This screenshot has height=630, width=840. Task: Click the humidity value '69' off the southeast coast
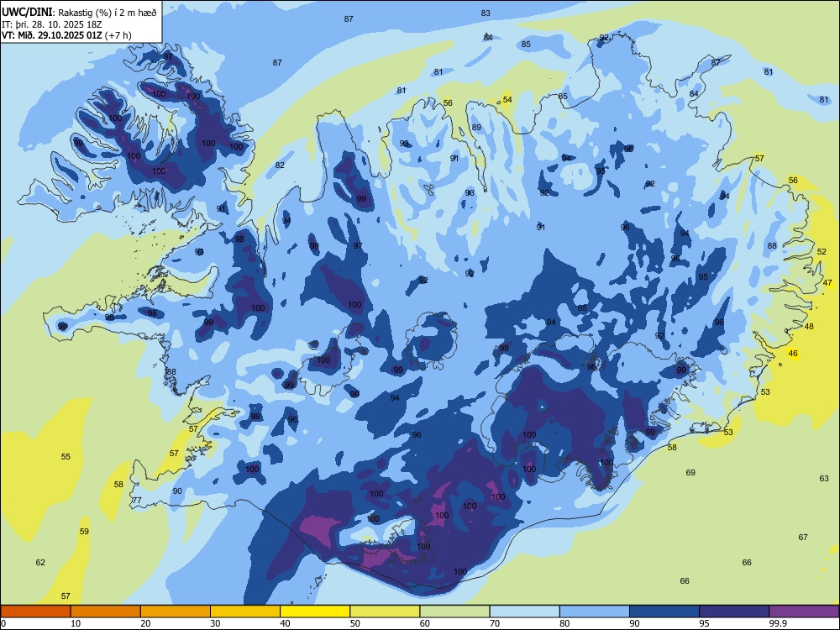[x=690, y=472]
